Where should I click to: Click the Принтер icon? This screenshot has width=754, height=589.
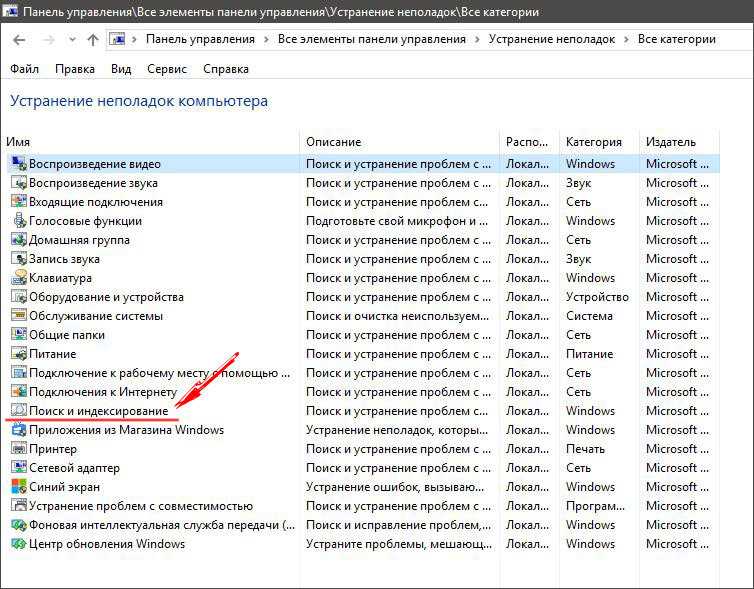[19, 449]
